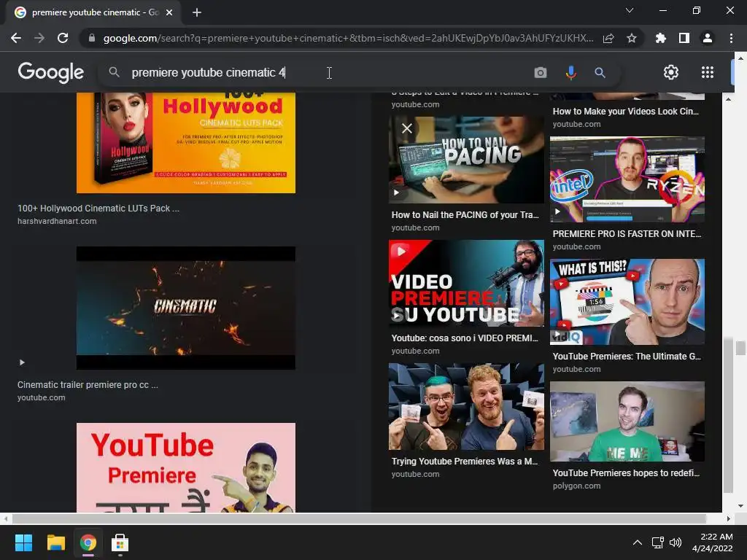Open VIDEO PREMIERE SU YOUTUBE thumbnail
This screenshot has height=560, width=747.
pyautogui.click(x=466, y=283)
